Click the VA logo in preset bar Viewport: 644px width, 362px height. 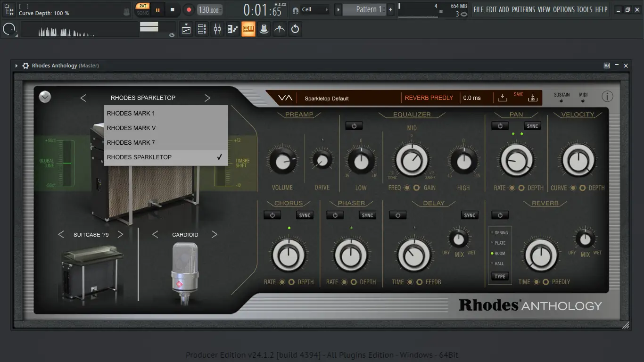(285, 98)
